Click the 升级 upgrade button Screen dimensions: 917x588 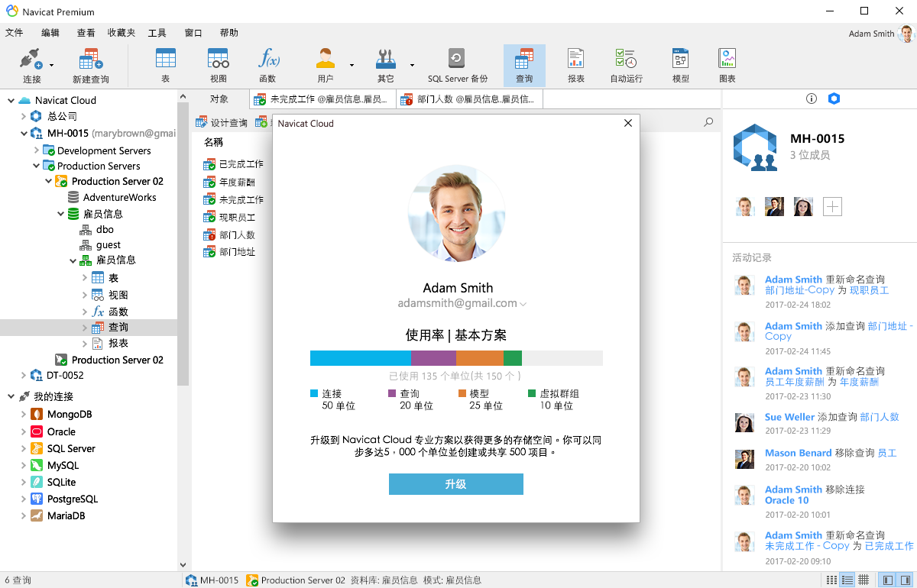456,484
